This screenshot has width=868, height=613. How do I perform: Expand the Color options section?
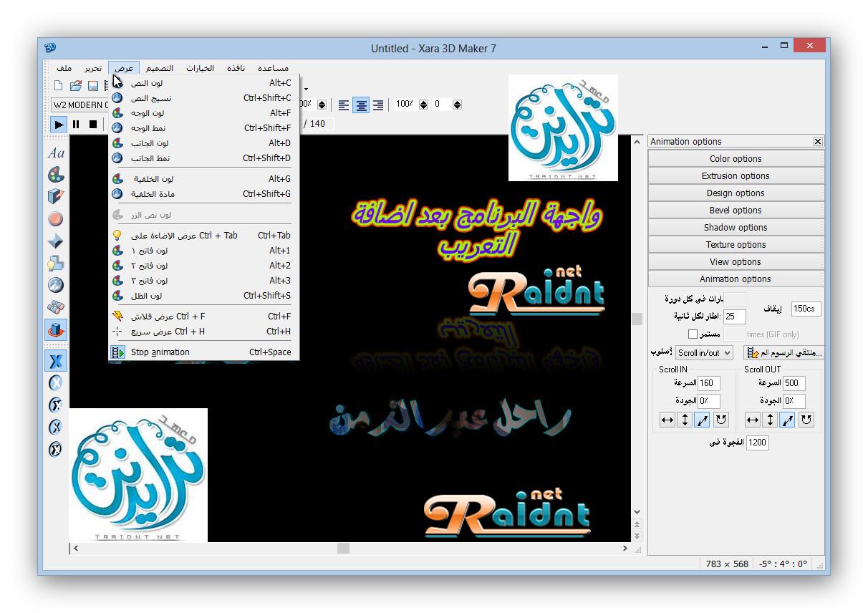pyautogui.click(x=736, y=159)
